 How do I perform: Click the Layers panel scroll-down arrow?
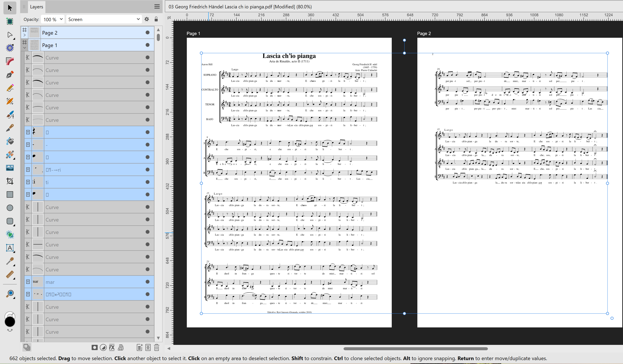coord(158,338)
